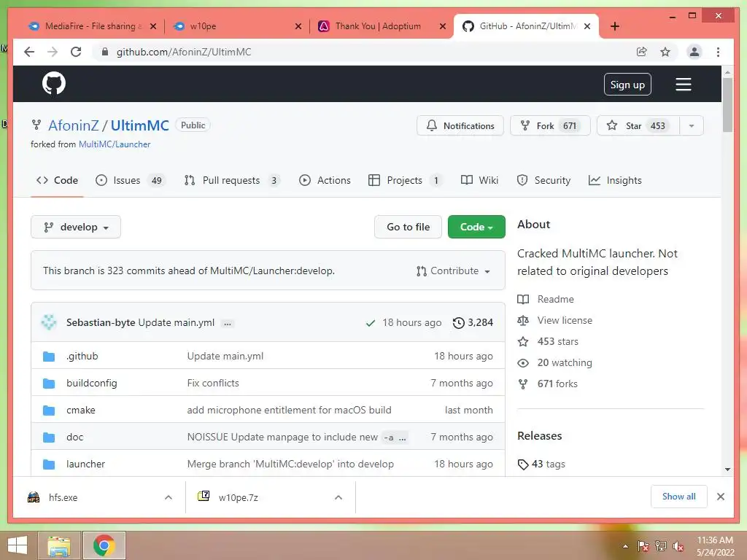The height and width of the screenshot is (560, 747).
Task: Reload the current page
Action: [76, 52]
